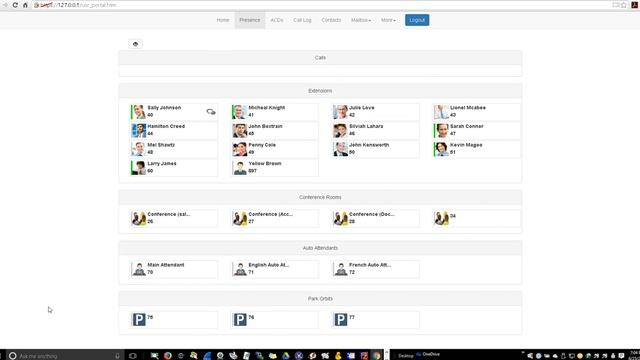Click Kevin Magee's avatar picture
Viewport: 640px width, 360px height.
click(441, 149)
